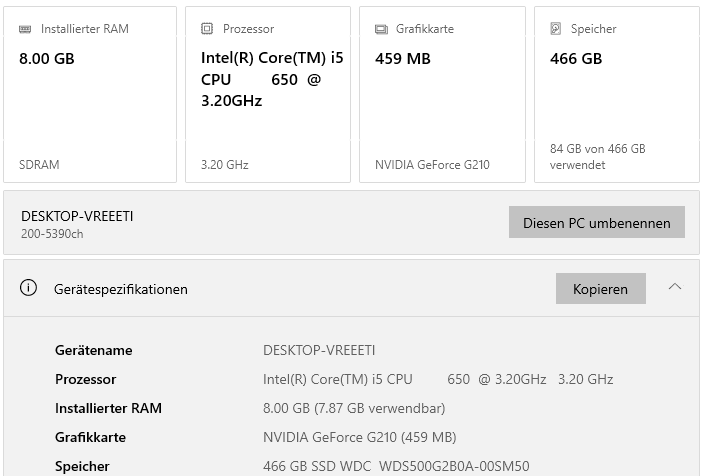Click the SDRAM label in the RAM card
Viewport: 704px width, 476px height.
pyautogui.click(x=39, y=165)
